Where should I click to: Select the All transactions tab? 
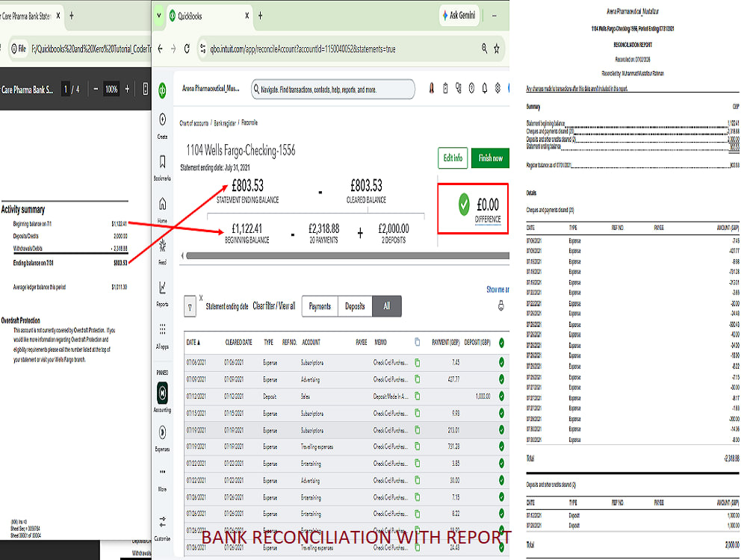click(x=387, y=306)
